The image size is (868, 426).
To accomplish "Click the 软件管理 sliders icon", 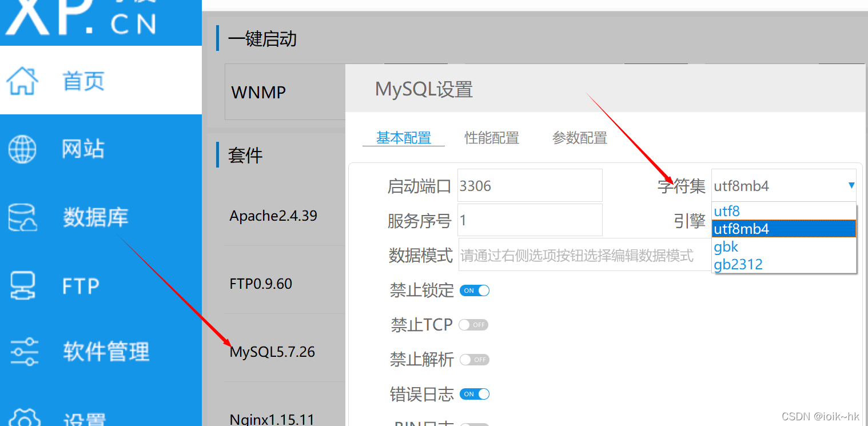I will [x=24, y=352].
